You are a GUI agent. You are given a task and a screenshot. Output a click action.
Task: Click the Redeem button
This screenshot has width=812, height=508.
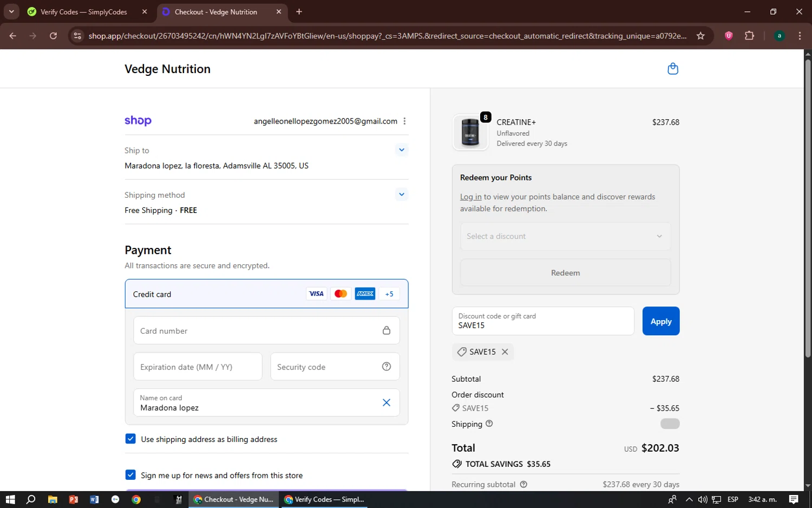point(565,272)
